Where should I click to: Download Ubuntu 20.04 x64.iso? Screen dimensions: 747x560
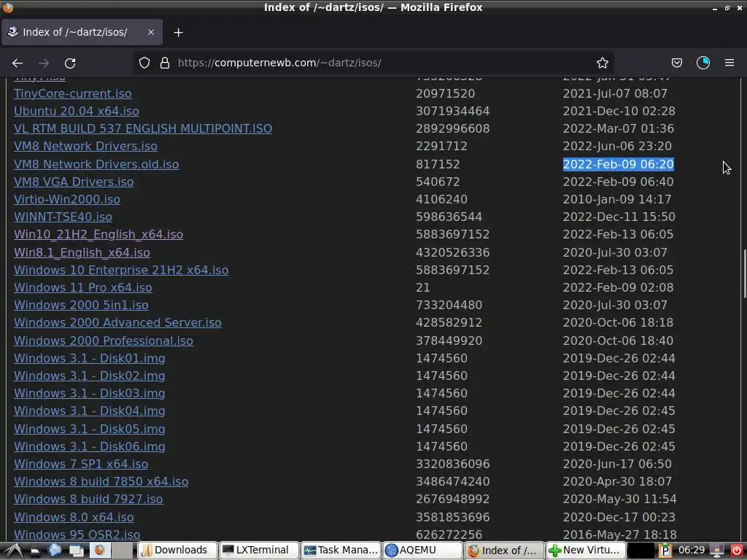tap(76, 111)
